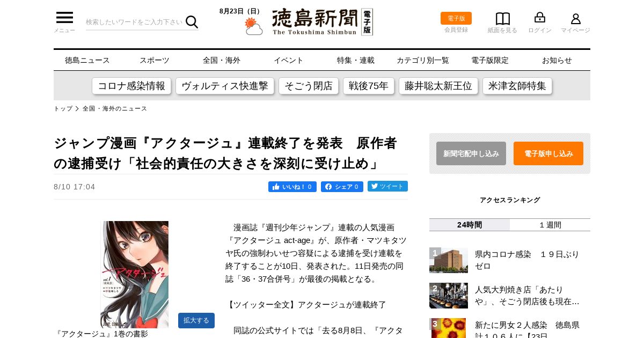
Task: Open the お知らせ menu
Action: pos(557,60)
